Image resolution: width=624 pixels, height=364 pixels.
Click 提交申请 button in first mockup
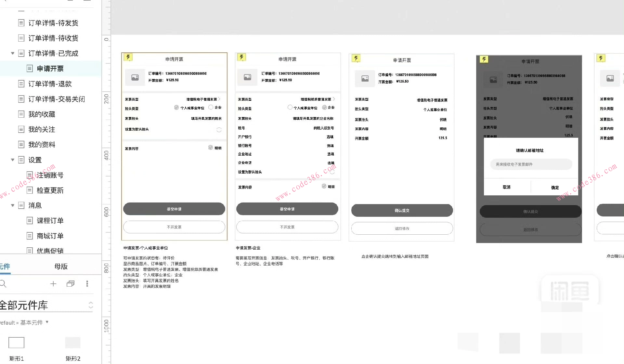tap(174, 209)
